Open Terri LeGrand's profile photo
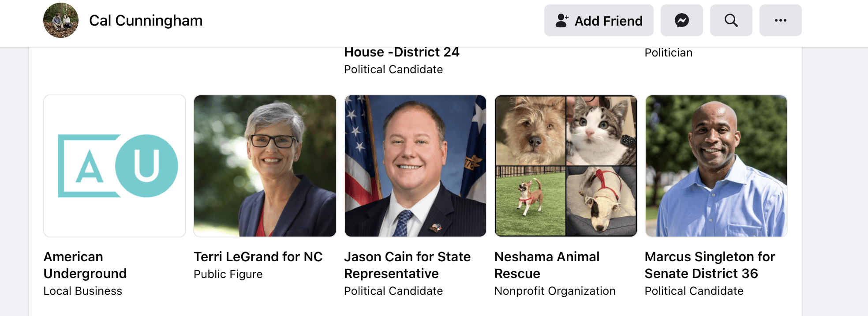The width and height of the screenshot is (868, 316). coord(265,166)
